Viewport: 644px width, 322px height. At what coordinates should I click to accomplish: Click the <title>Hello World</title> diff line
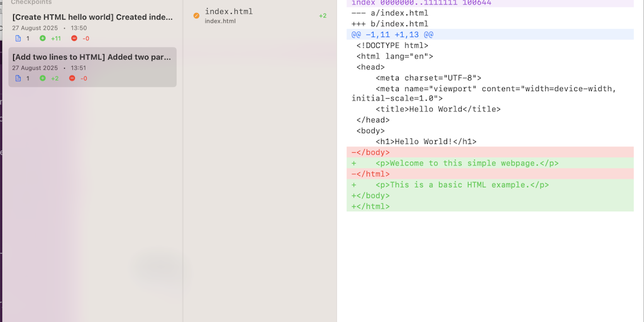tap(438, 109)
